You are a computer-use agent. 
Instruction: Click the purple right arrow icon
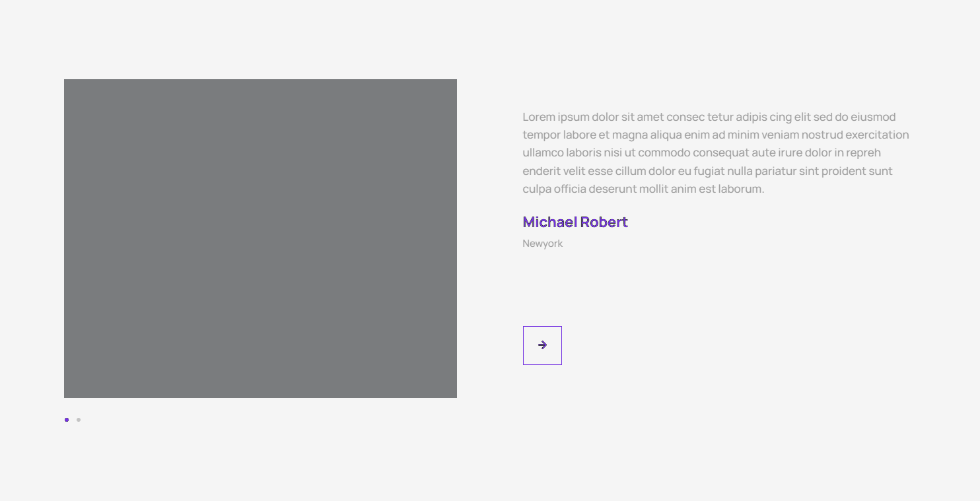point(542,345)
